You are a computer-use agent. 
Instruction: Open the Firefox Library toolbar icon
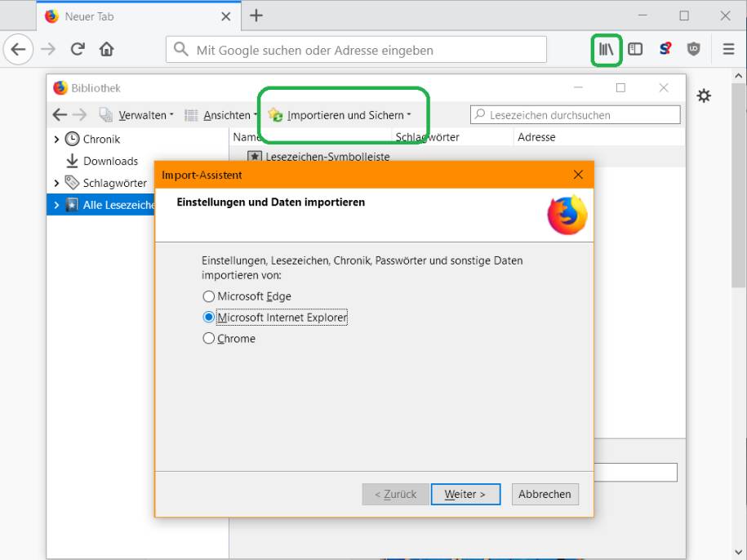(606, 49)
